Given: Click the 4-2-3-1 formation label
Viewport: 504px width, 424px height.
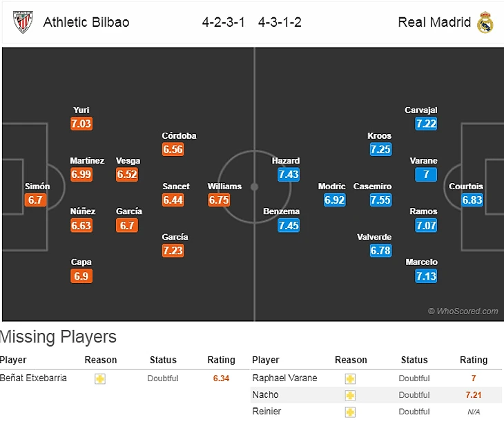Looking at the screenshot, I should [x=224, y=22].
